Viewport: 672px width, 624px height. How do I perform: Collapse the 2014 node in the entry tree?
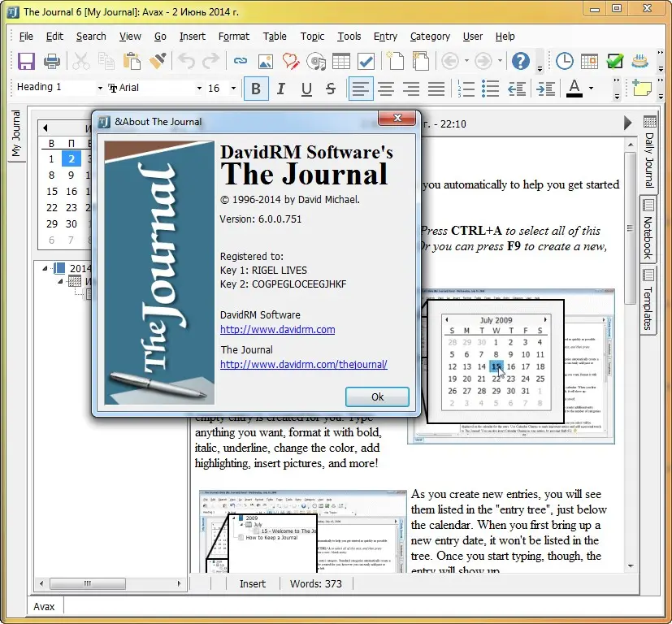pos(45,268)
